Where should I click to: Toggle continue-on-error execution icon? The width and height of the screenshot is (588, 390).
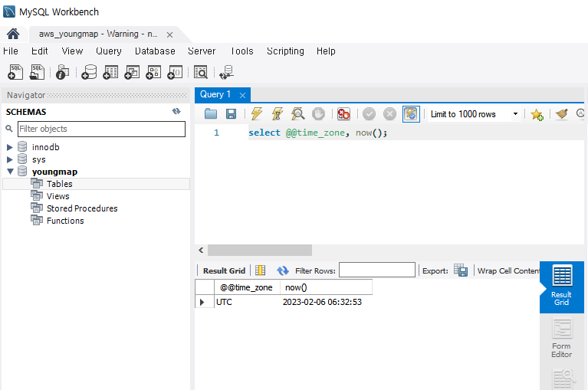pyautogui.click(x=343, y=113)
